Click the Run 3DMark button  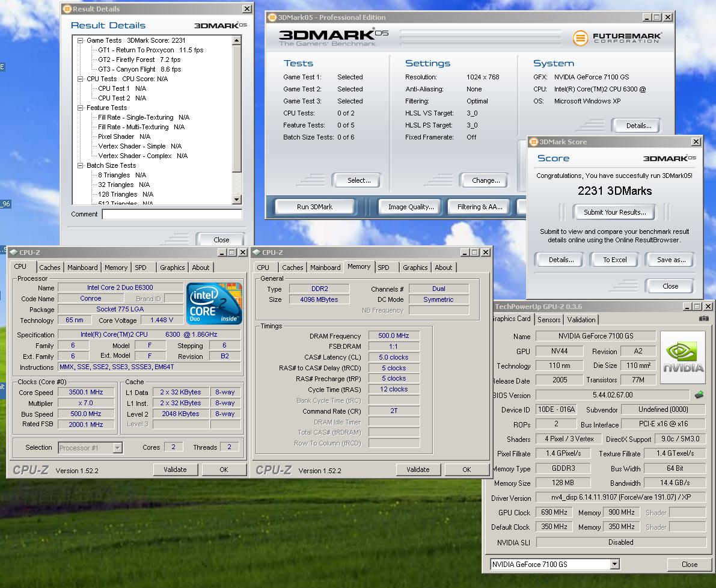(314, 207)
